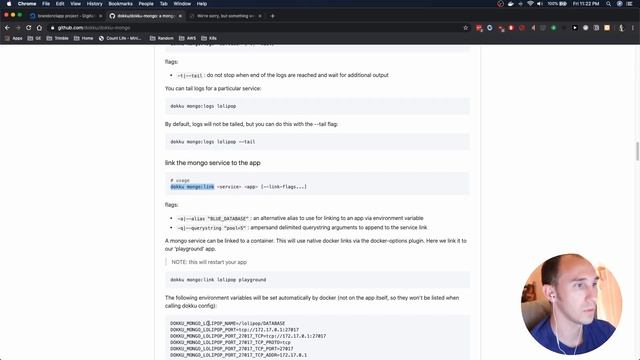Image resolution: width=640 pixels, height=360 pixels.
Task: Click the page's vertical scrollbar thumb
Action: pyautogui.click(x=637, y=151)
